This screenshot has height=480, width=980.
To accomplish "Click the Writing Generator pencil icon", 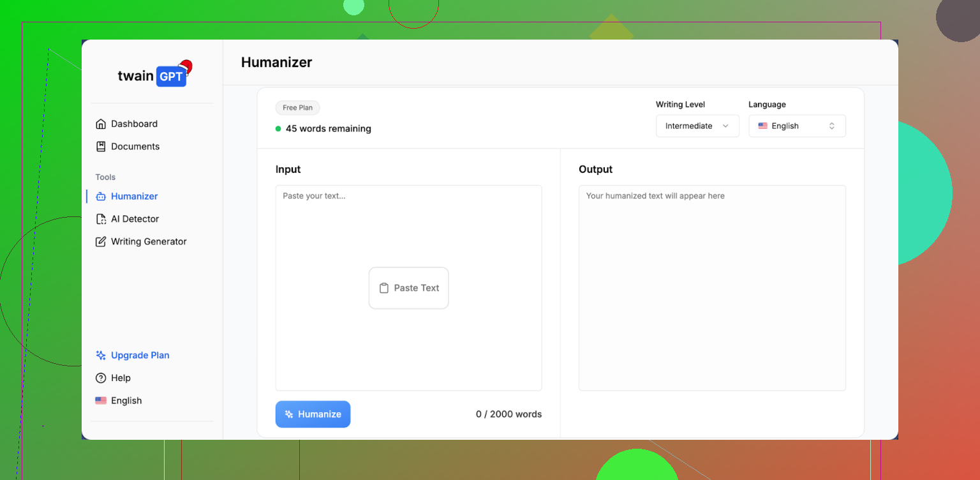I will click(101, 242).
